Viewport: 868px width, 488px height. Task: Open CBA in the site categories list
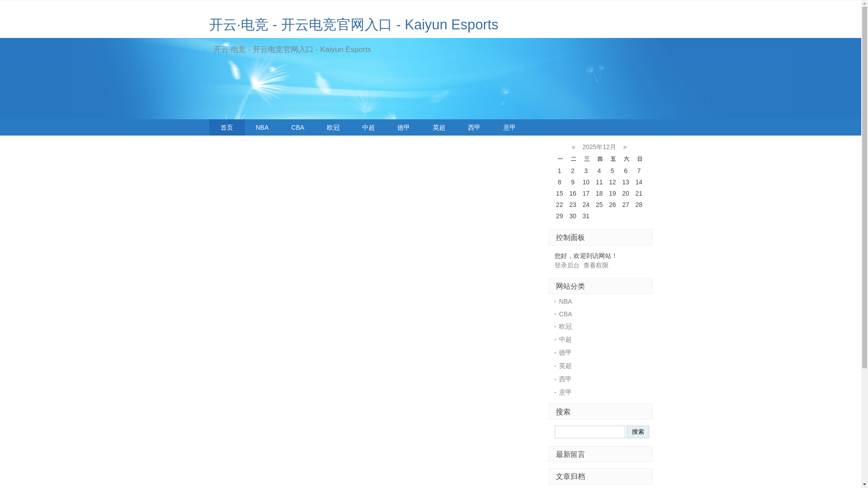[x=566, y=314]
